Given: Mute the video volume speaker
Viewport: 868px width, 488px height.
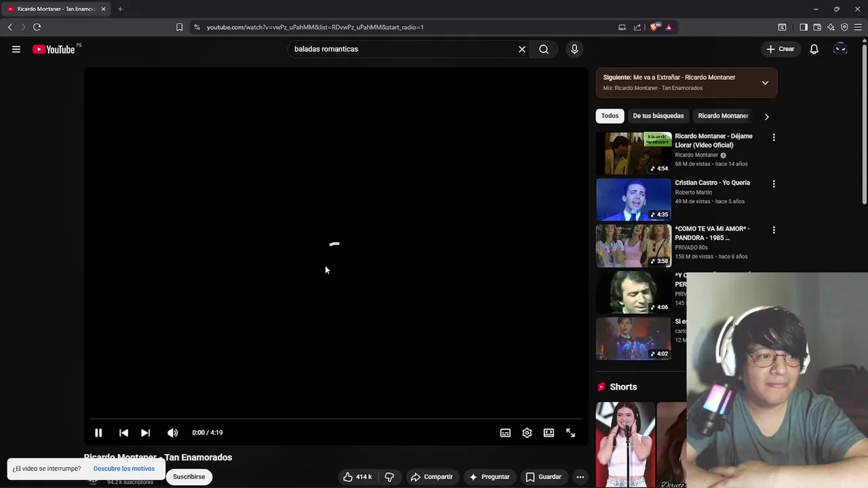Looking at the screenshot, I should tap(173, 432).
